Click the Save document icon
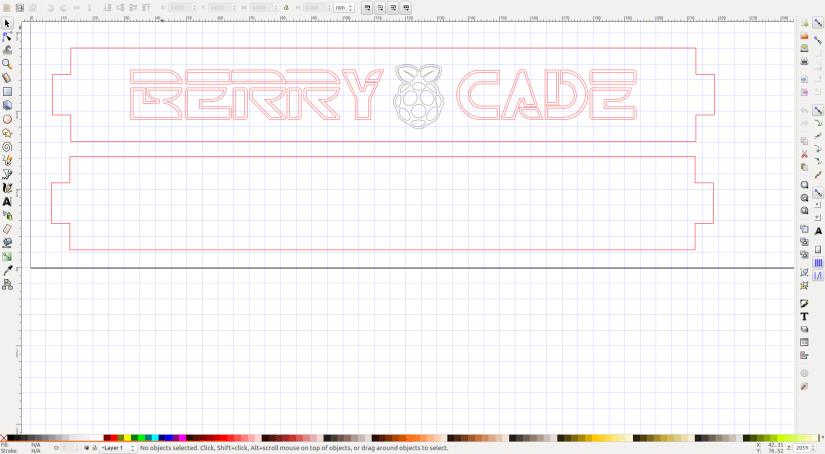825x454 pixels. coord(804,48)
